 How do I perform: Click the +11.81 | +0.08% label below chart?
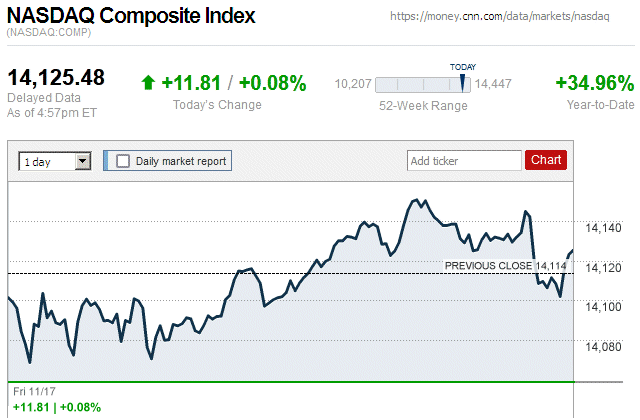pyautogui.click(x=56, y=407)
